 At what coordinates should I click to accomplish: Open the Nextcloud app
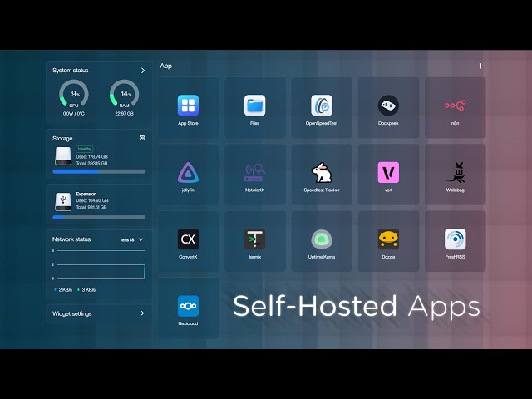coord(188,308)
